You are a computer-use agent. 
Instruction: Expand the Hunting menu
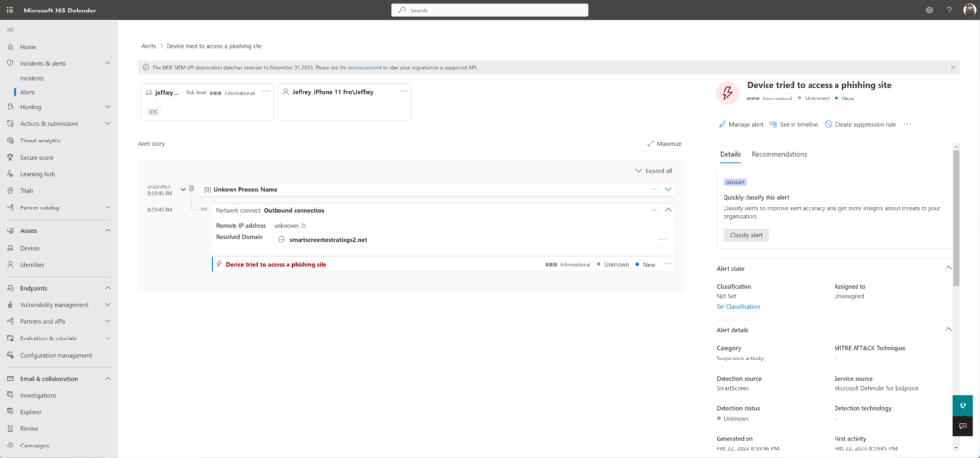tap(108, 107)
